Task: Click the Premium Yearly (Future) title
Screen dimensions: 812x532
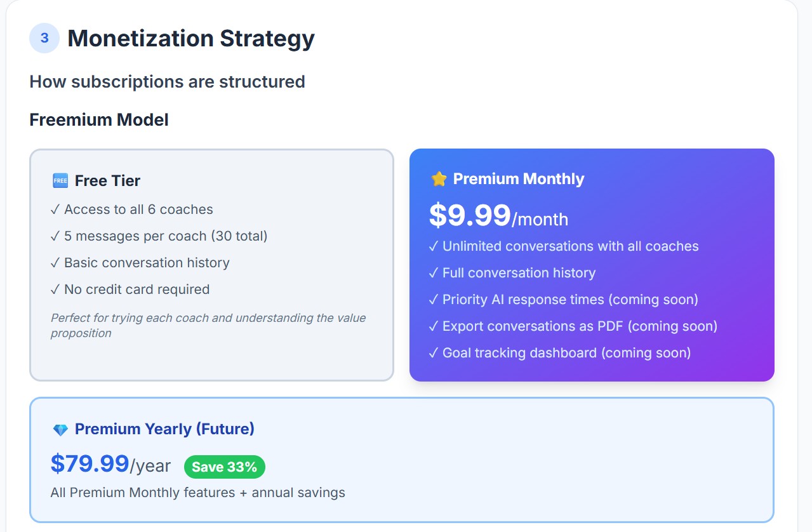Action: click(164, 429)
